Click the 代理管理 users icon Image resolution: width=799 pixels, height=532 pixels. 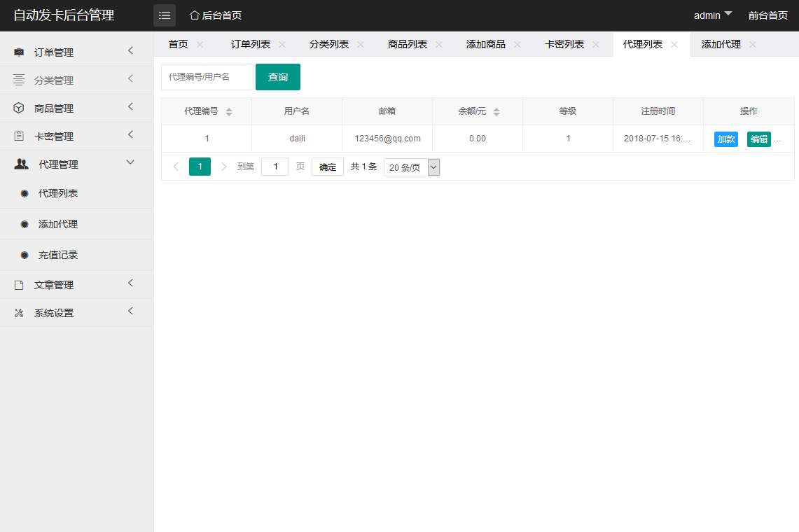tap(22, 164)
